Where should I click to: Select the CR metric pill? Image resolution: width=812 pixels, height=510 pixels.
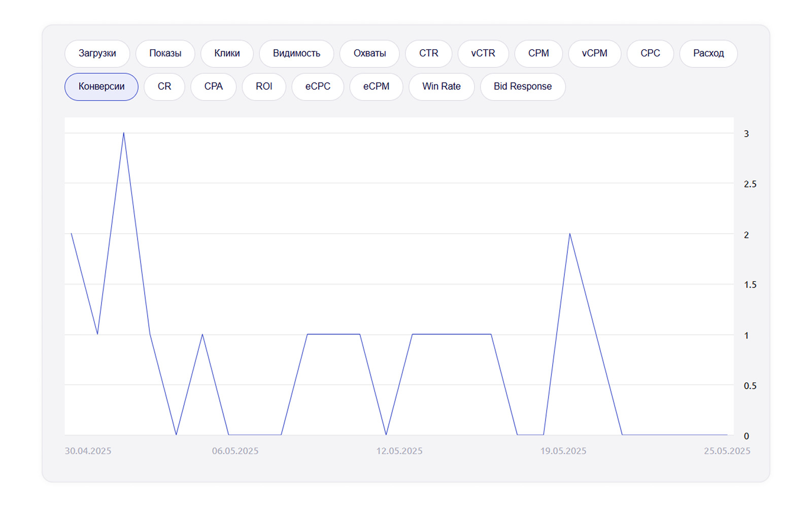(x=164, y=86)
